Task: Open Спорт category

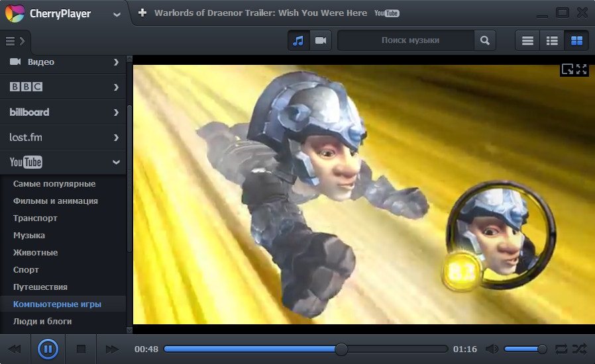Action: pyautogui.click(x=27, y=270)
